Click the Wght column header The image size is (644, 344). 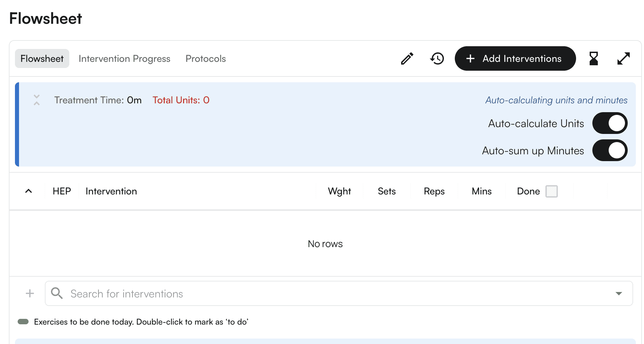point(339,191)
